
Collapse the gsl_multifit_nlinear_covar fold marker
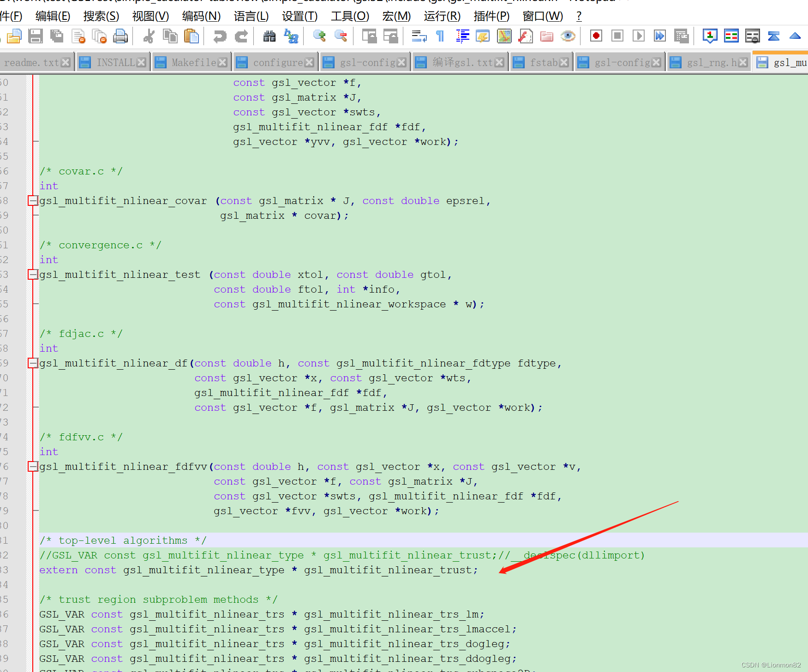[33, 200]
